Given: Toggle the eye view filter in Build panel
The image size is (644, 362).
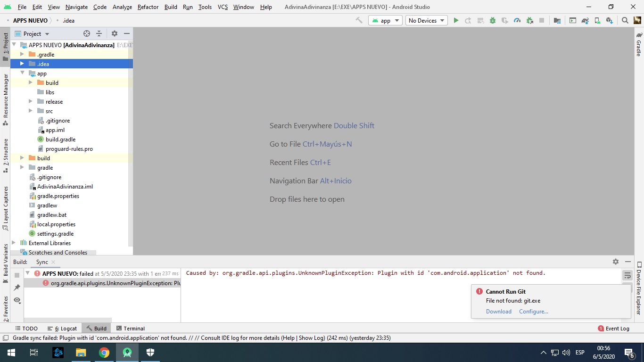Looking at the screenshot, I should [x=17, y=300].
